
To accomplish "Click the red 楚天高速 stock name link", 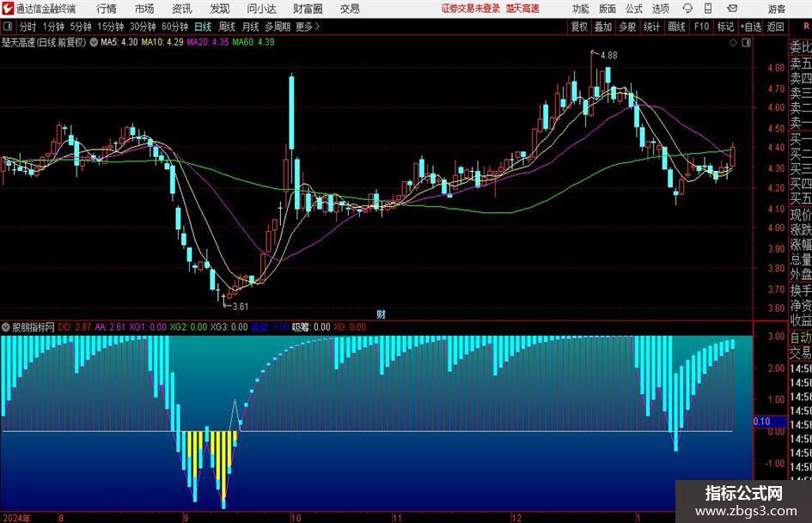I will [522, 9].
